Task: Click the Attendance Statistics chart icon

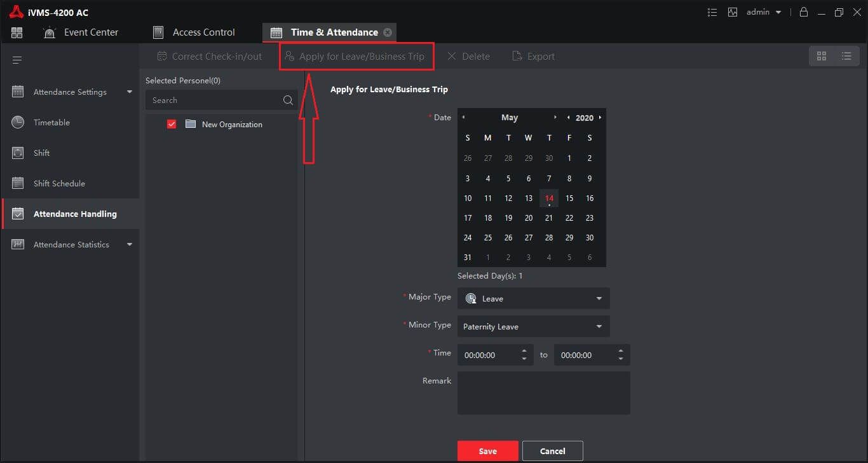Action: pyautogui.click(x=18, y=244)
